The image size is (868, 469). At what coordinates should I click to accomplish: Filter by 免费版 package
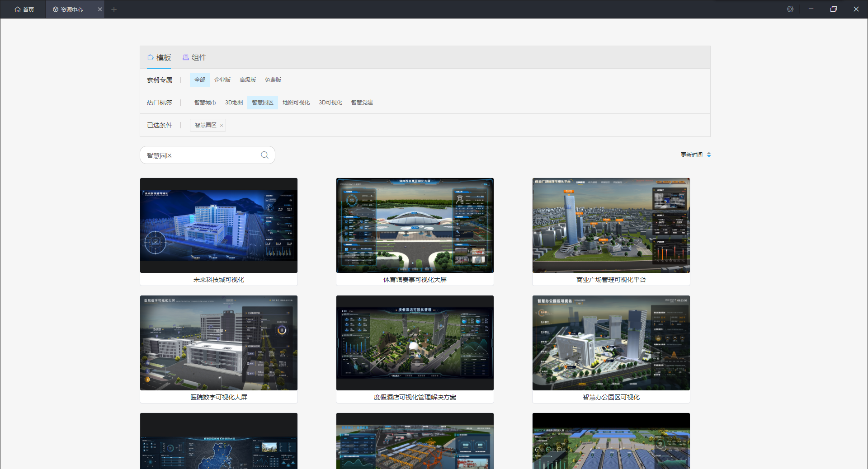point(273,80)
